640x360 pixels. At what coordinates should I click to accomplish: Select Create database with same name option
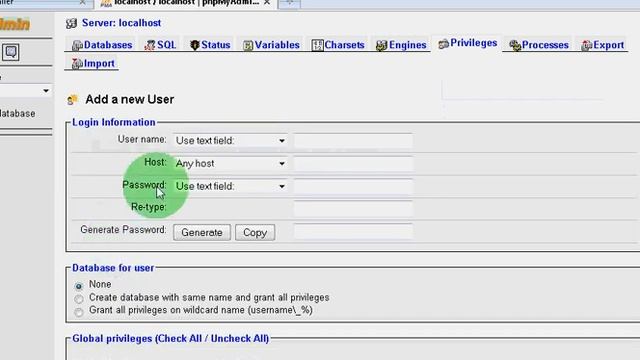click(x=79, y=299)
